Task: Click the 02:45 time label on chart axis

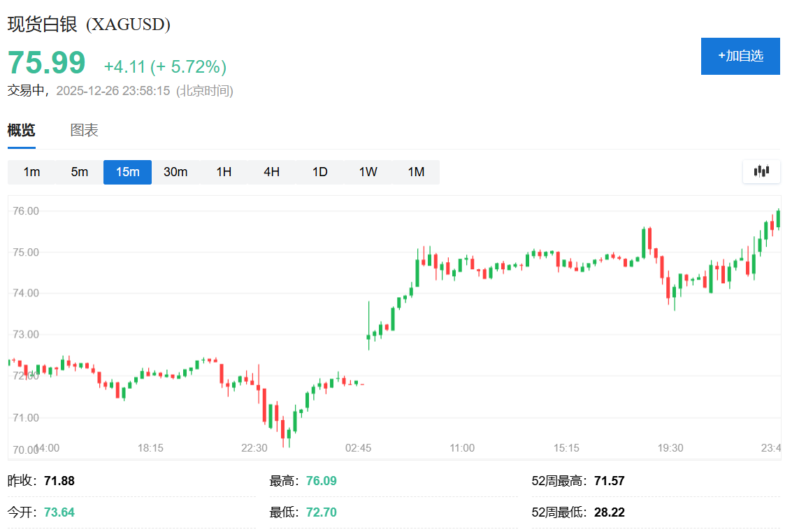Action: [358, 447]
